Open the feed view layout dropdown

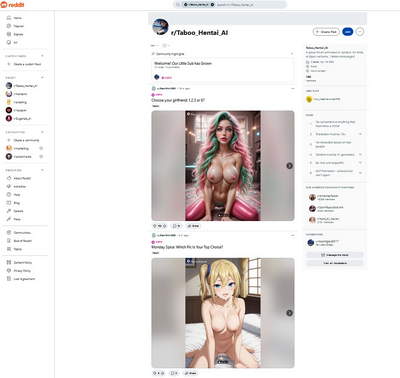[x=166, y=45]
